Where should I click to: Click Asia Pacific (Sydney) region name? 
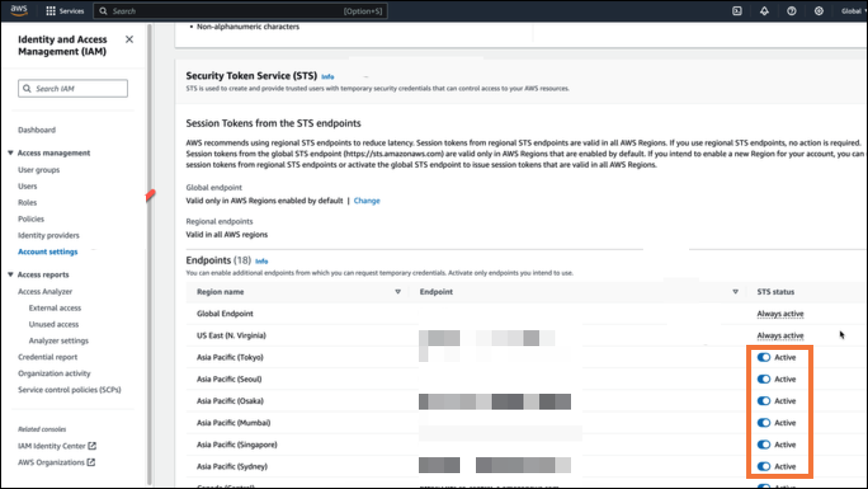(x=232, y=467)
